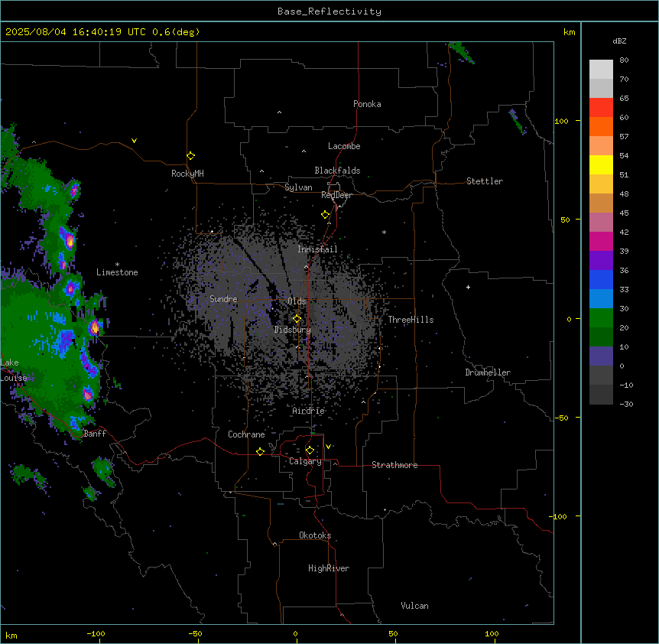Image resolution: width=659 pixels, height=644 pixels.
Task: Click the Sundre label
Action: pyautogui.click(x=223, y=299)
